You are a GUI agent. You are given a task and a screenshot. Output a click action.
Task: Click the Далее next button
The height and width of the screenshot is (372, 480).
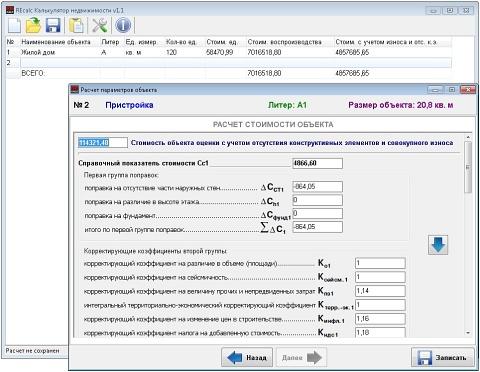click(x=301, y=358)
